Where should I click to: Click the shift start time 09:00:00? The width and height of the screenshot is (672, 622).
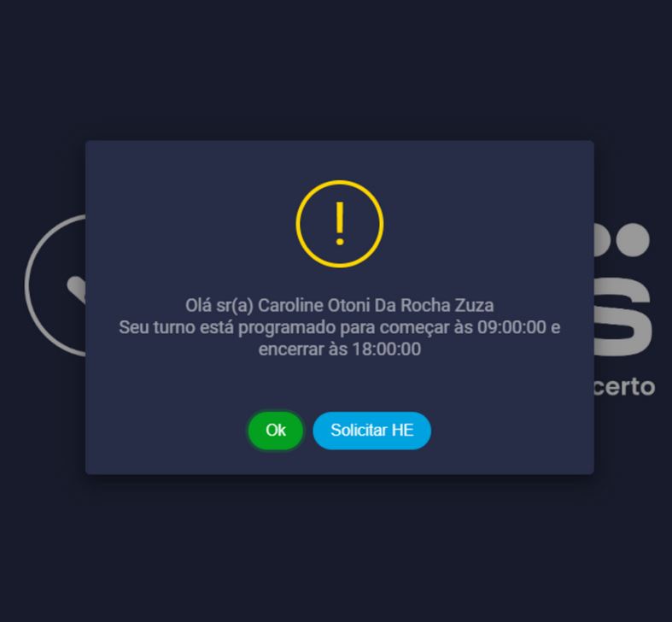[x=511, y=327]
